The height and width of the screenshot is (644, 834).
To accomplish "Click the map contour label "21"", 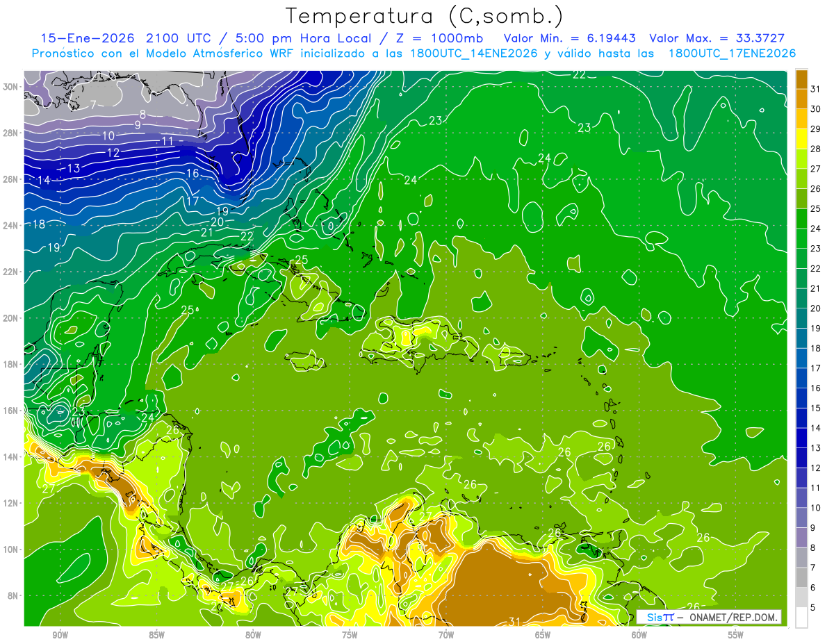I will coord(207,232).
